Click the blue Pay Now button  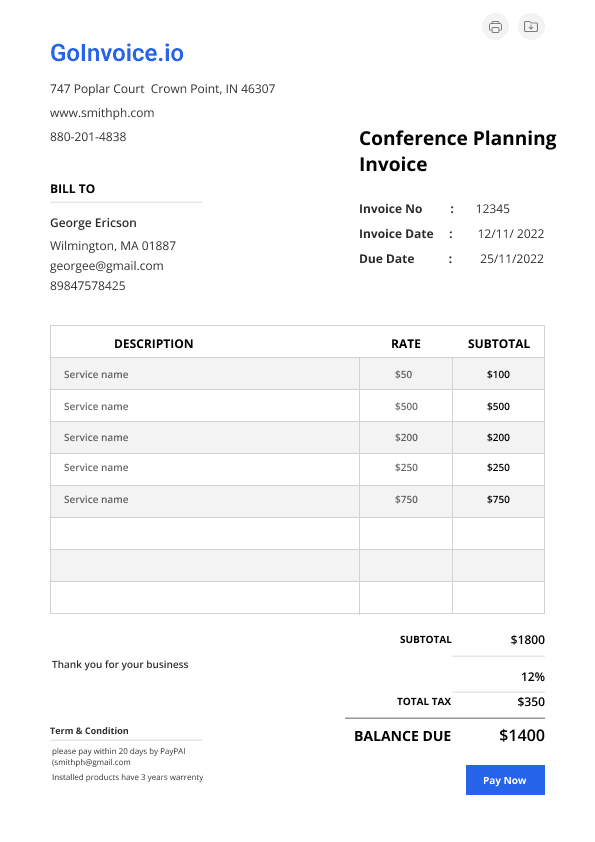pyautogui.click(x=505, y=780)
